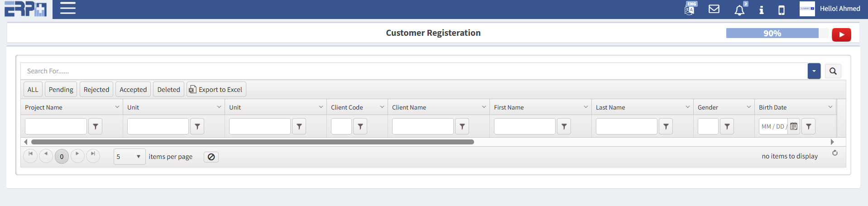This screenshot has width=868, height=206.
Task: Show the Pending customers tab
Action: click(61, 90)
